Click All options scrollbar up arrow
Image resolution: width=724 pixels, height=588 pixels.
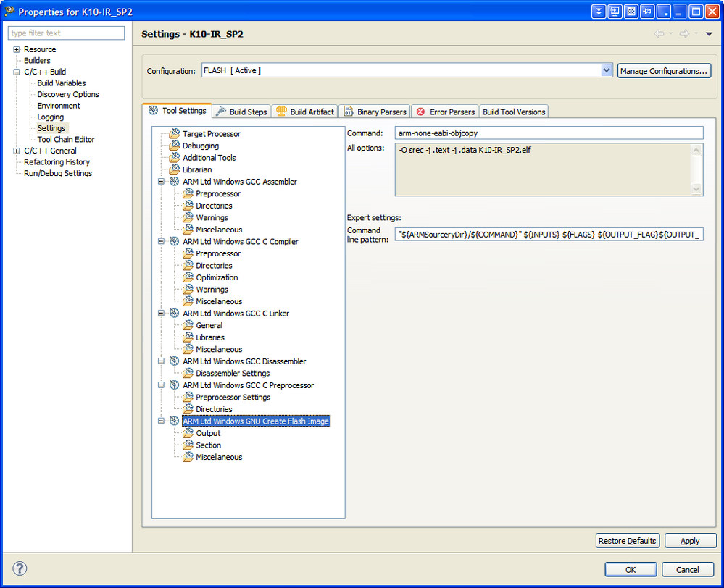[696, 150]
